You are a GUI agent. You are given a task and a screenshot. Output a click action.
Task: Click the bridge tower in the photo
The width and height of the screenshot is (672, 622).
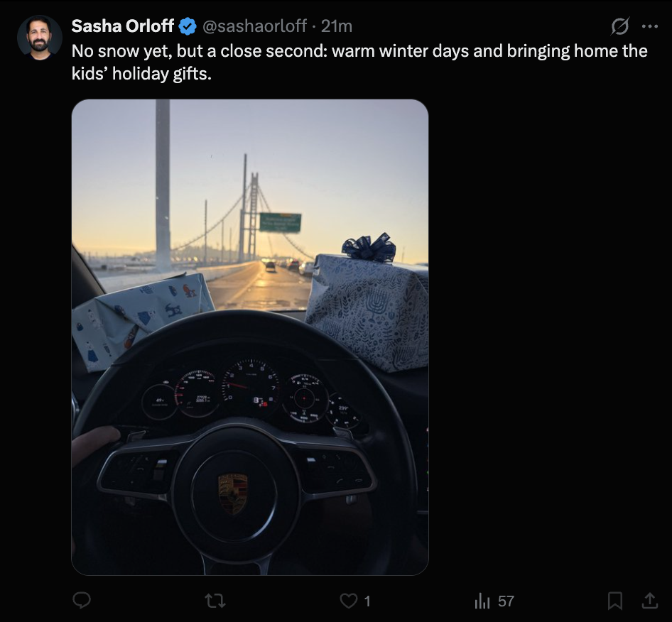[250, 213]
